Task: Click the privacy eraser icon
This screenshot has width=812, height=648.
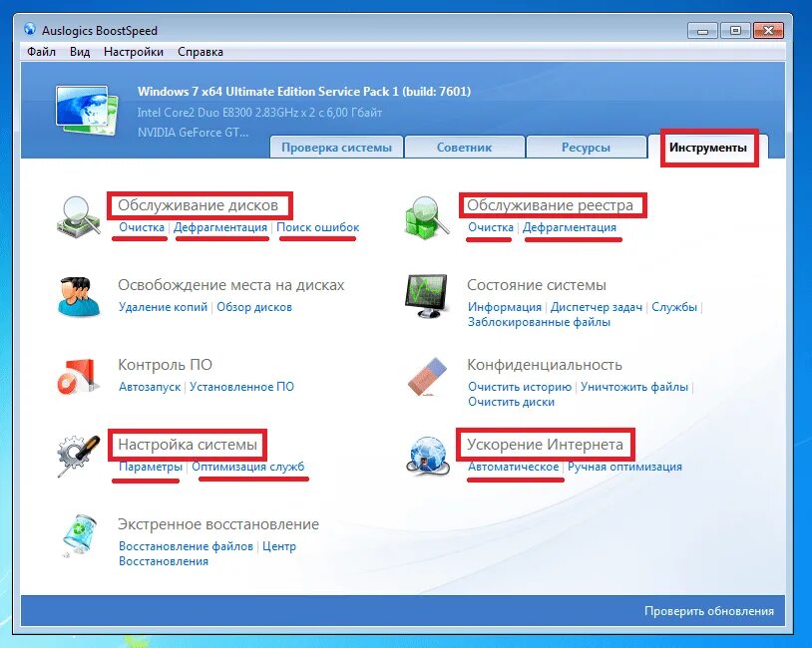Action: 427,376
